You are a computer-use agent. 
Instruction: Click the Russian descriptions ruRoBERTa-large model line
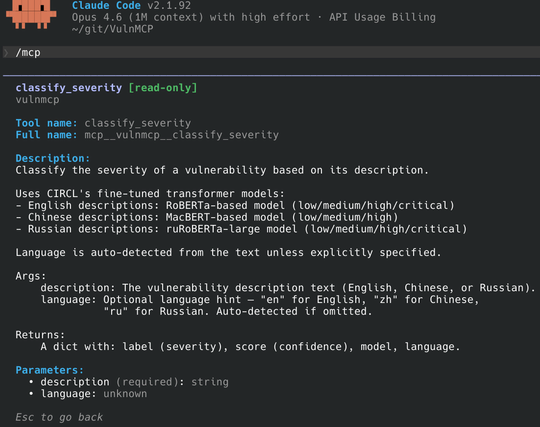[241, 229]
